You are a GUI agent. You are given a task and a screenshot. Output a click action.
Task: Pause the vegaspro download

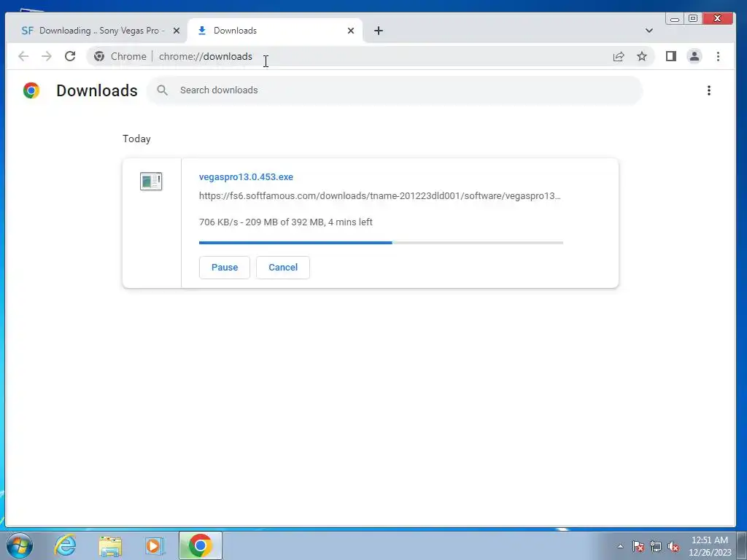click(x=225, y=267)
